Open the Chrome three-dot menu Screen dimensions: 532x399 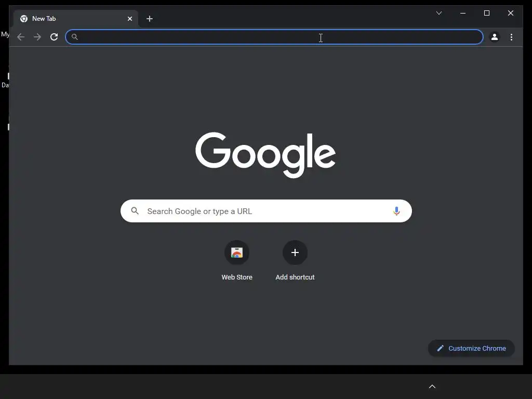click(x=511, y=37)
